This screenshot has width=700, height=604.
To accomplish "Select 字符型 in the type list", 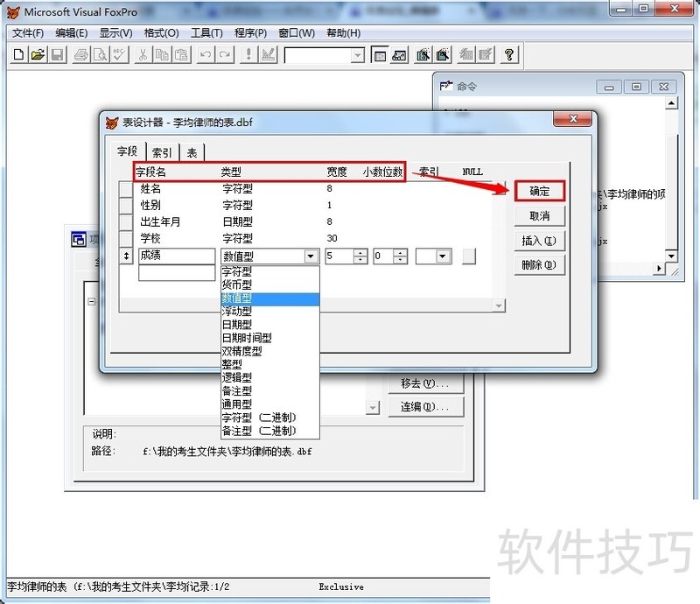I will [270, 271].
